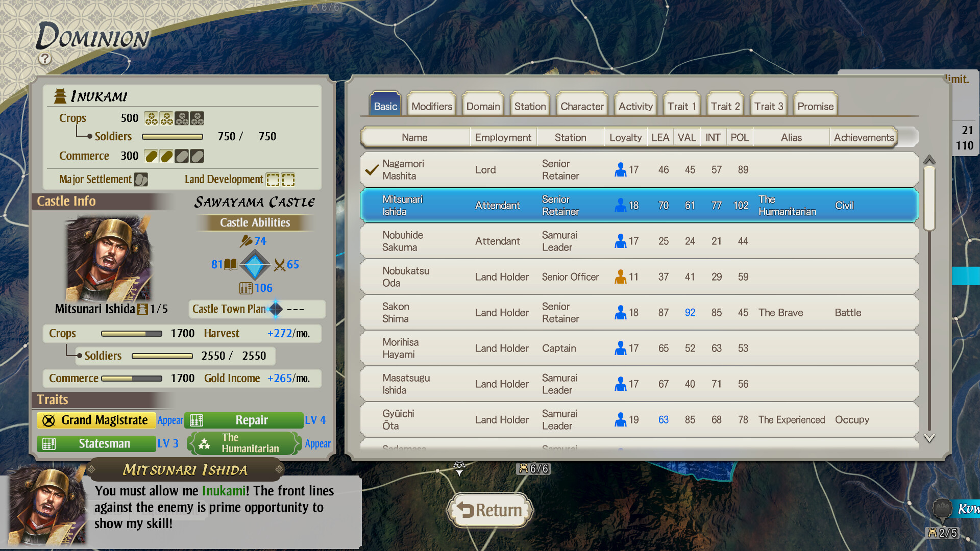Click the loyalty figure beside Nobukatsu Oda

621,277
